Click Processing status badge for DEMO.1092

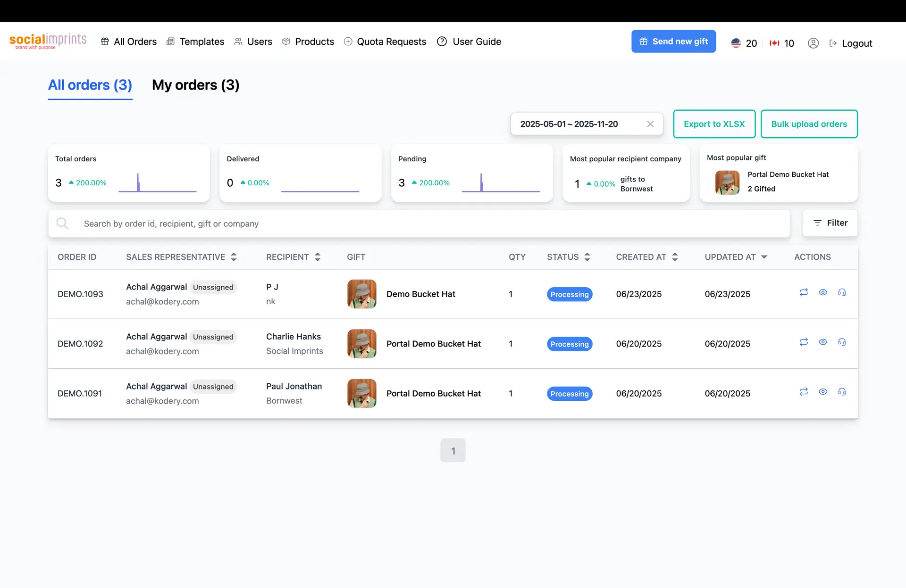(x=570, y=344)
